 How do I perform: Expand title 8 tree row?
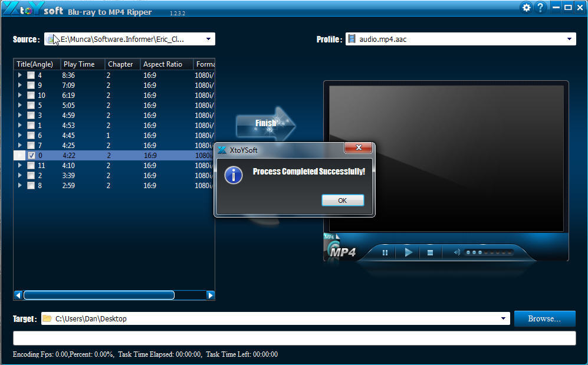click(19, 185)
